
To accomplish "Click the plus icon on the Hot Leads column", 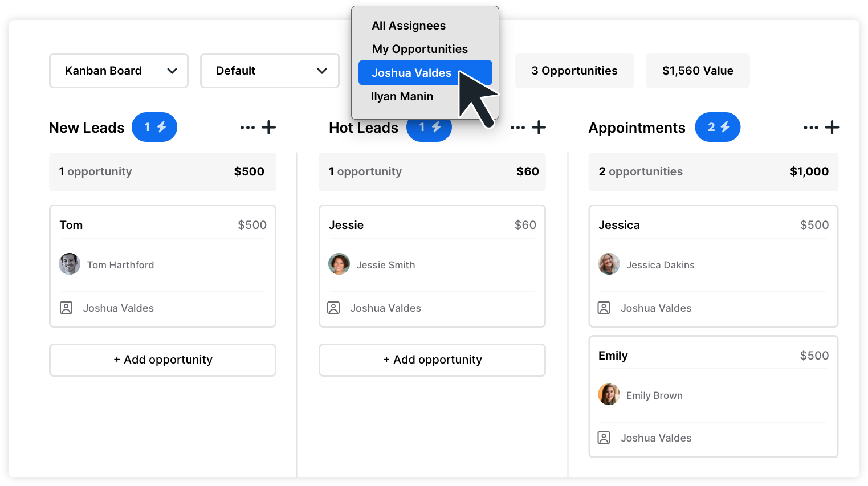I will pos(539,127).
